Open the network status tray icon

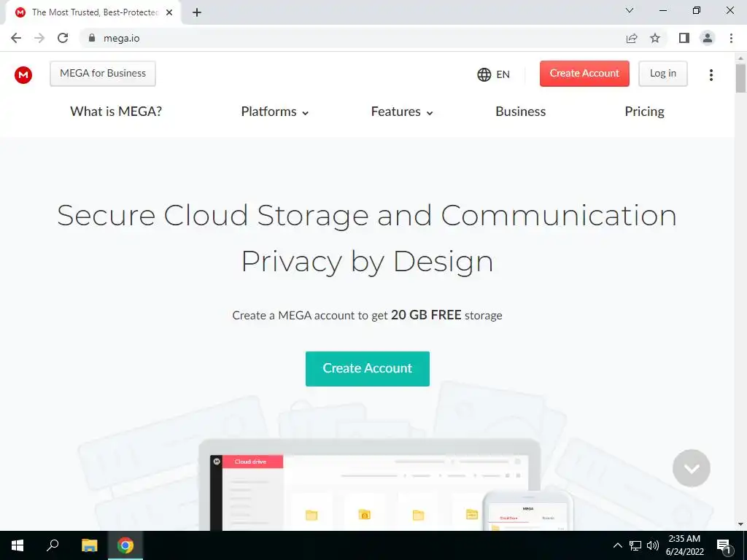tap(635, 545)
